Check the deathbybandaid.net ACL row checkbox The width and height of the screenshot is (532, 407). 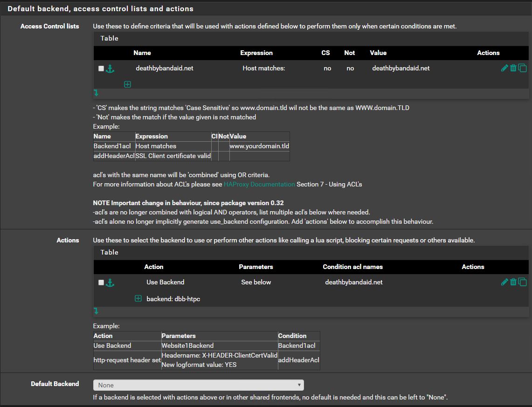(101, 69)
